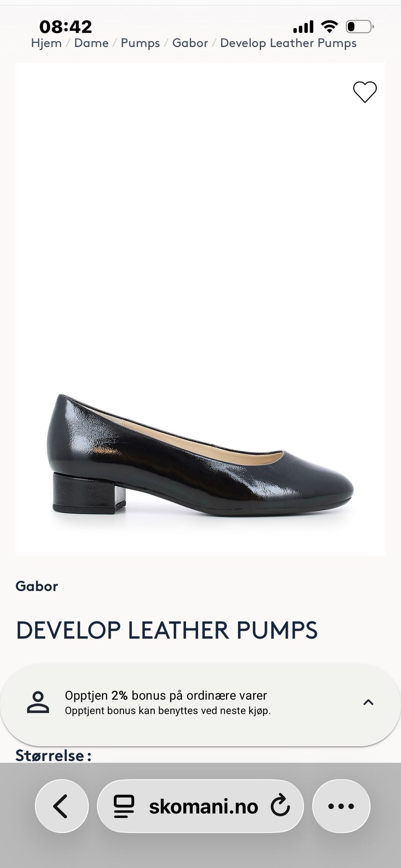
Task: Tap the browser back arrow button
Action: 62,806
